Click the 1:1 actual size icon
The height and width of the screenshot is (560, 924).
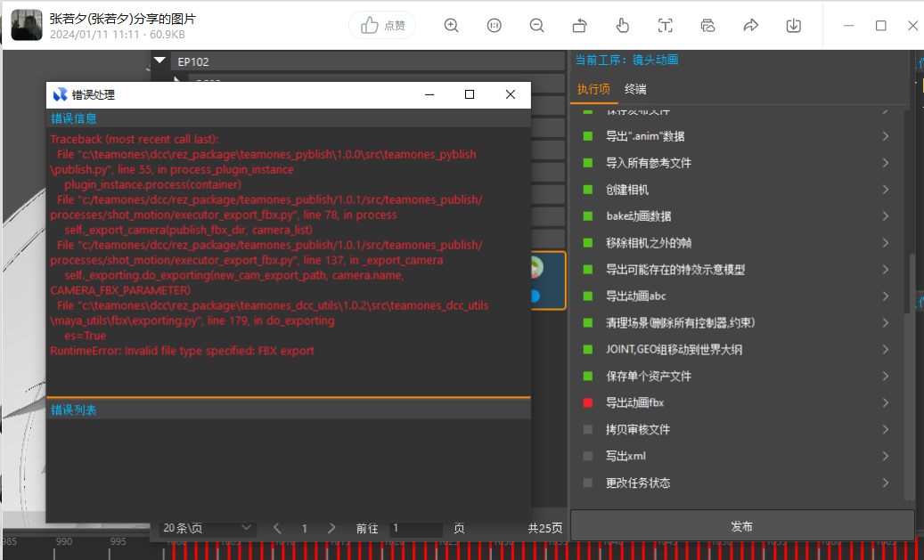click(x=495, y=26)
